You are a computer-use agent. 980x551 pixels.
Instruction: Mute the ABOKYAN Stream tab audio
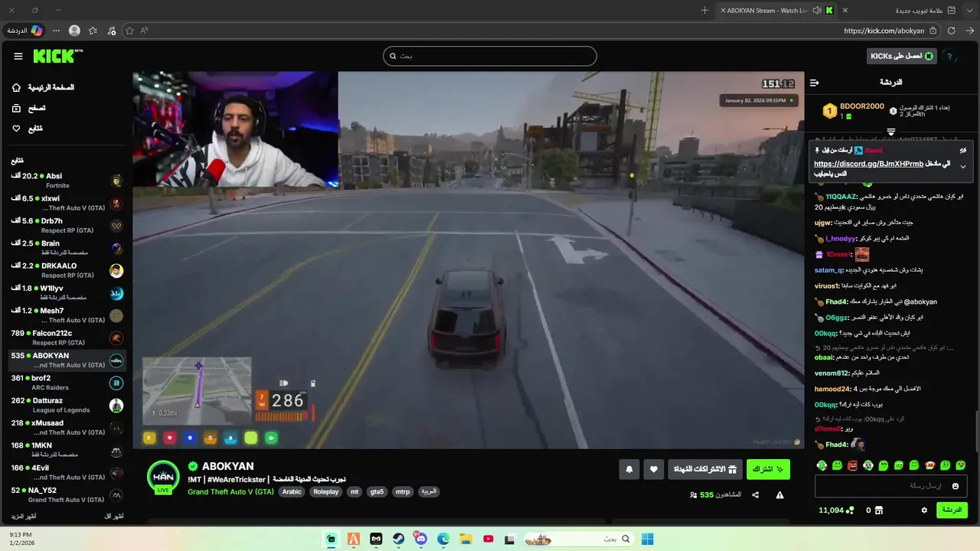pyautogui.click(x=816, y=10)
